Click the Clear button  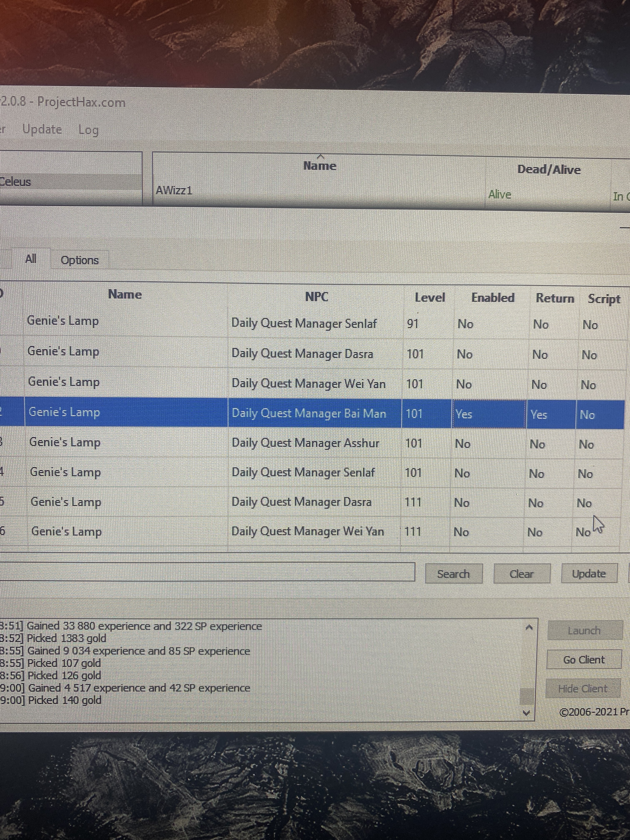pyautogui.click(x=521, y=573)
